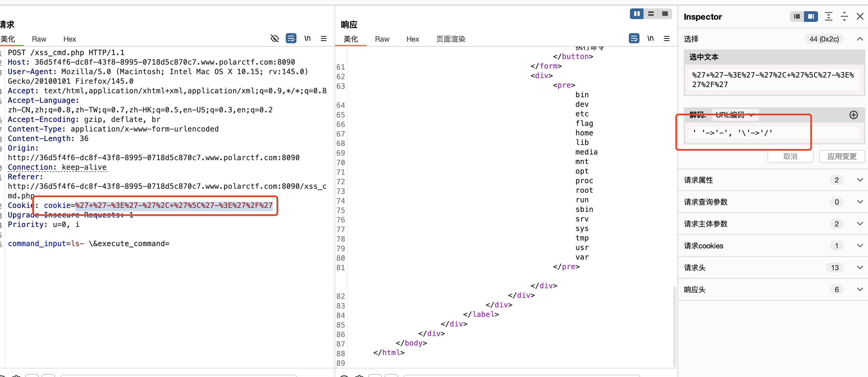The width and height of the screenshot is (868, 377).
Task: Expand the 请求cookies section
Action: point(860,246)
